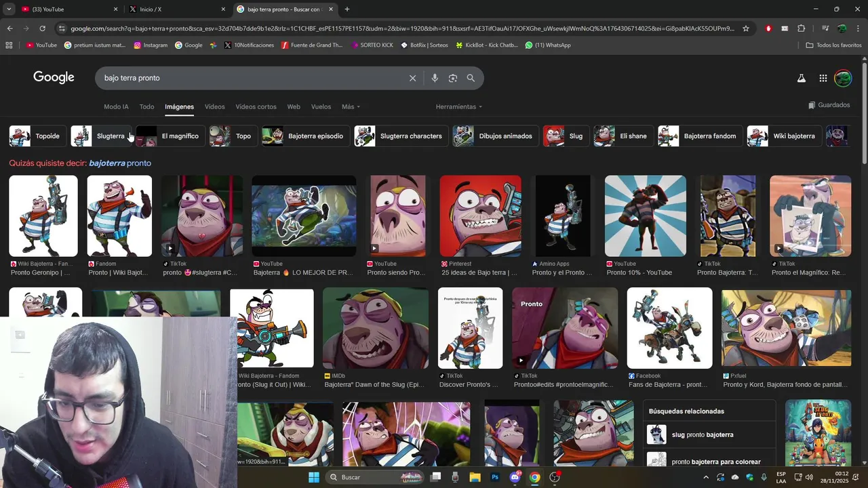The image size is (868, 488).
Task: Open Chrome three-dot menu
Action: [859, 28]
